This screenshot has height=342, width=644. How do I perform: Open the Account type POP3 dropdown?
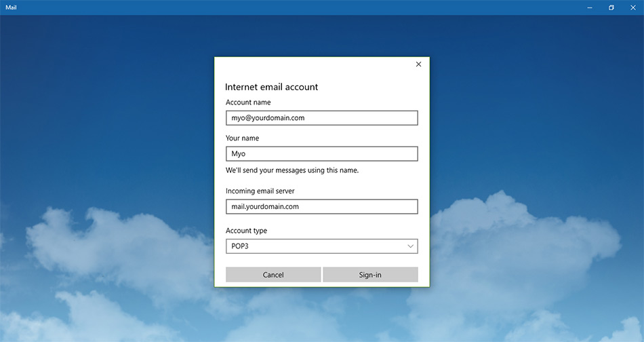(x=321, y=246)
